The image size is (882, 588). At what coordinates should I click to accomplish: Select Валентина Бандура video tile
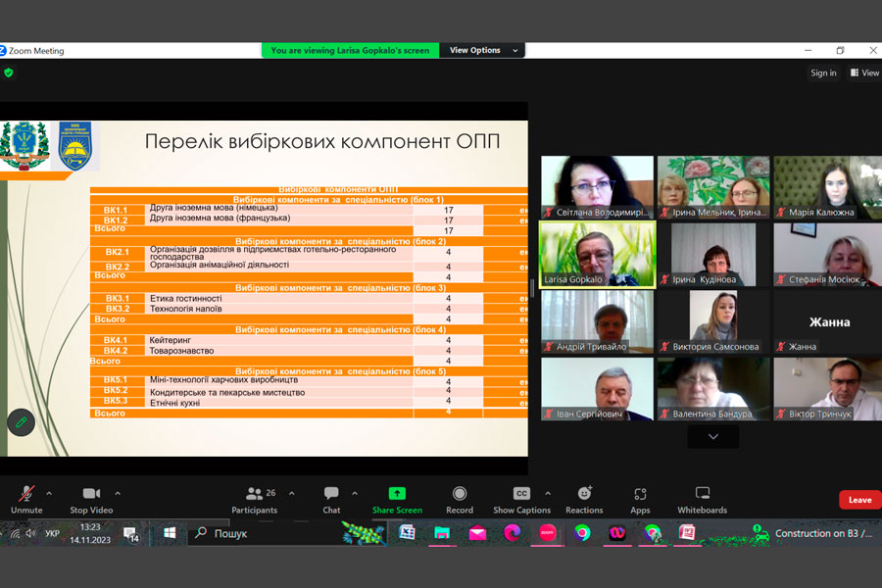point(713,389)
